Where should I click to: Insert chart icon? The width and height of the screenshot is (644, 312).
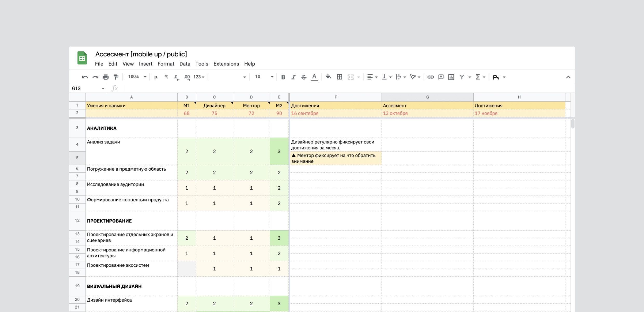(451, 77)
